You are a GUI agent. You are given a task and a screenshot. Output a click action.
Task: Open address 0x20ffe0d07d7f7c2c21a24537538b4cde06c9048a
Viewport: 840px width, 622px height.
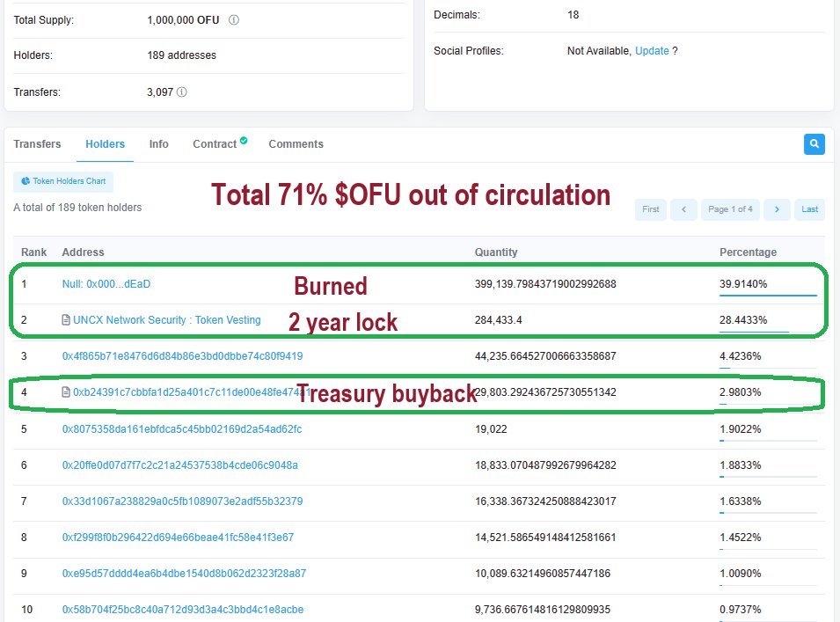[x=180, y=465]
